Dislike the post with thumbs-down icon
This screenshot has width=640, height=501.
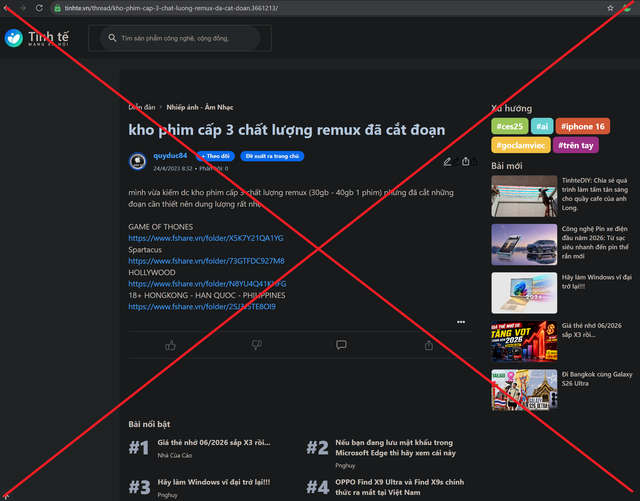tap(256, 345)
